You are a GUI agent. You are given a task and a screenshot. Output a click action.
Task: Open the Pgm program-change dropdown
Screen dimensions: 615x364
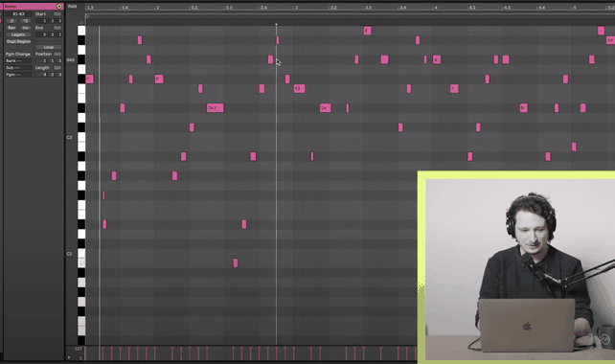18,75
